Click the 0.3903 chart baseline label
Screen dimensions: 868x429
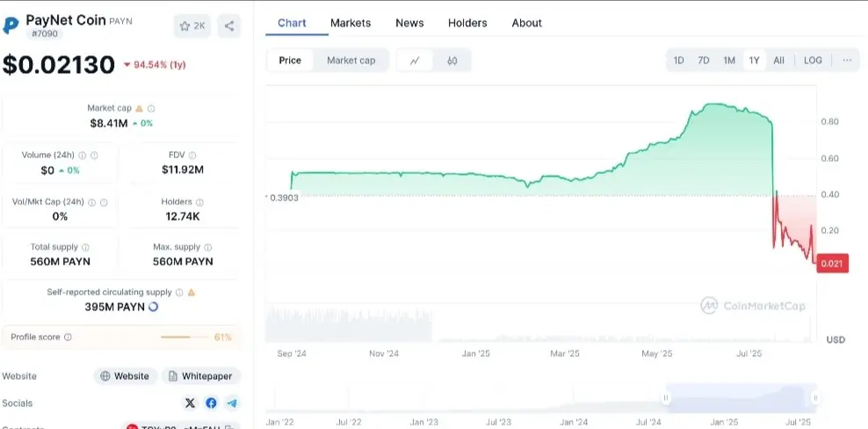click(284, 197)
